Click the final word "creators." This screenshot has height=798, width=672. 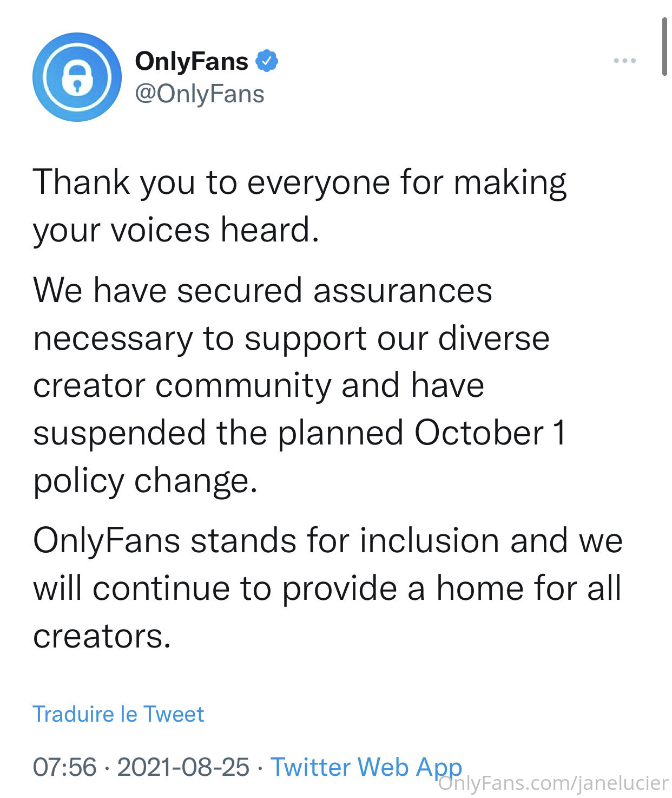(x=102, y=637)
